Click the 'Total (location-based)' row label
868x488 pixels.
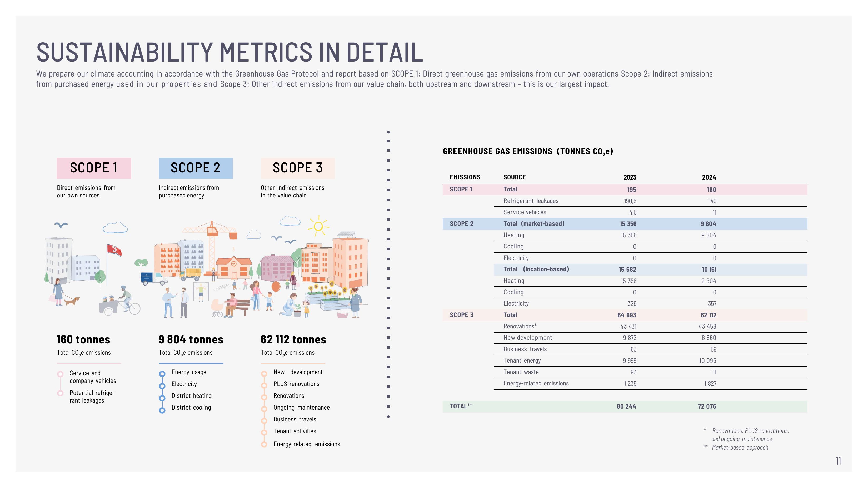[536, 269]
